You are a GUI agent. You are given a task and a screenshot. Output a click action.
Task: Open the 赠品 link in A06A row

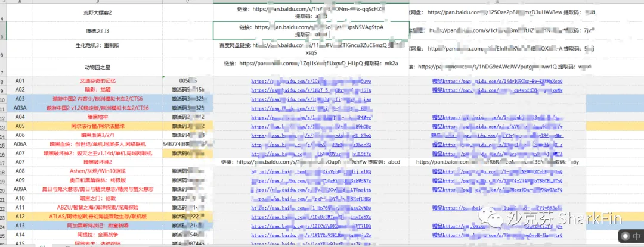pyautogui.click(x=497, y=145)
